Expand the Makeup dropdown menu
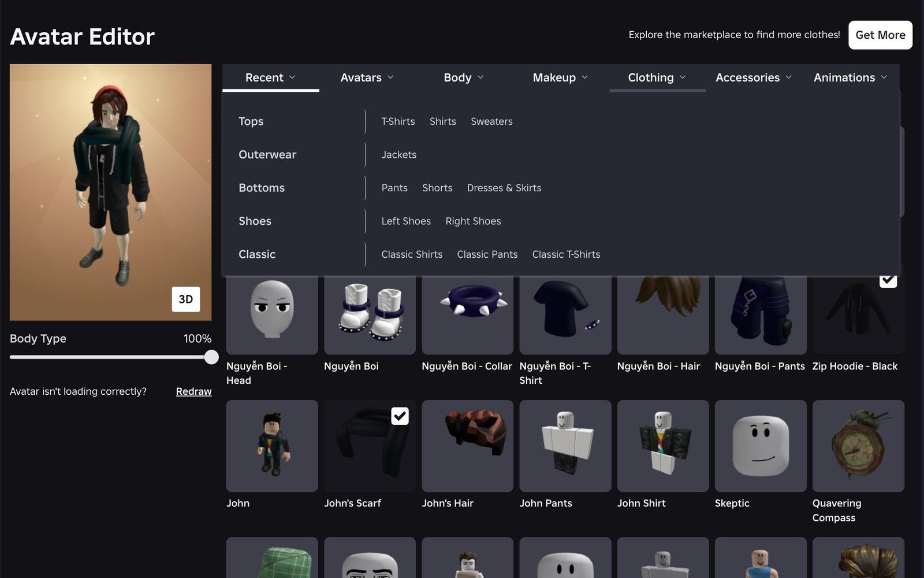 click(x=561, y=77)
